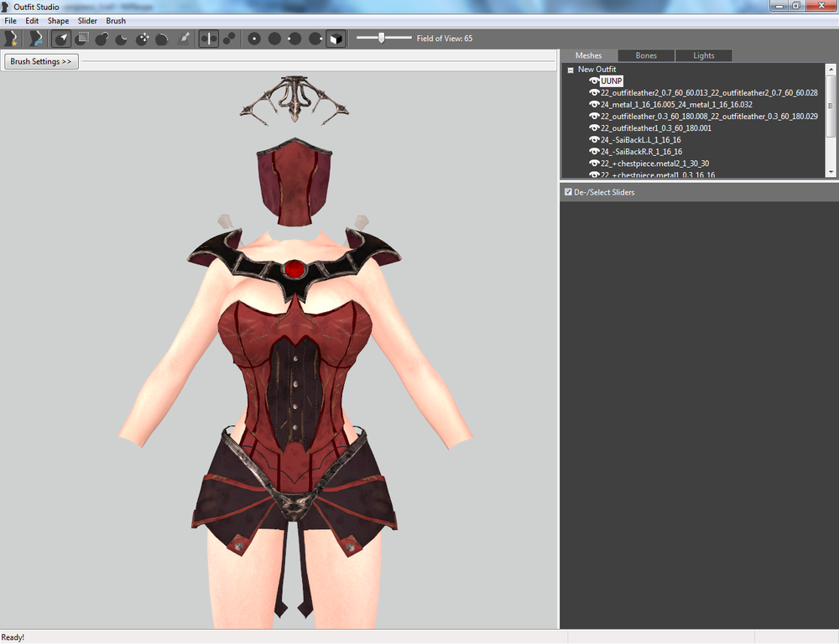Toggle perspective cube view button

coord(336,39)
